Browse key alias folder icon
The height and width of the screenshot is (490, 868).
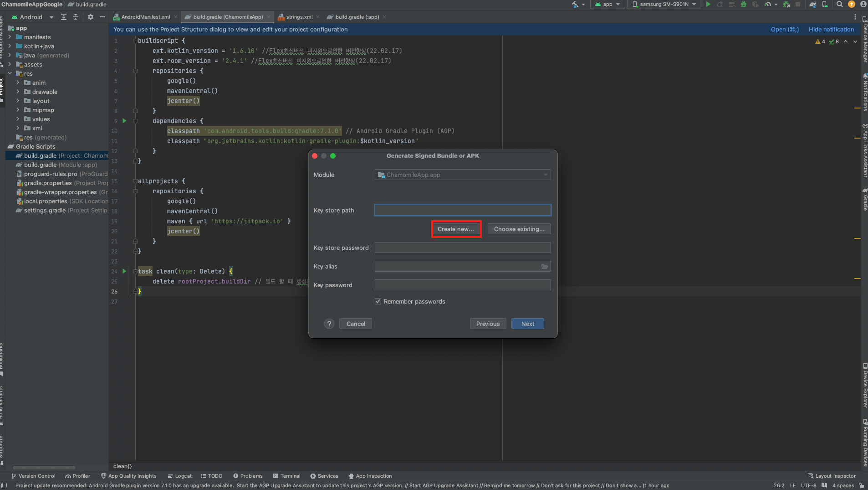tap(544, 267)
